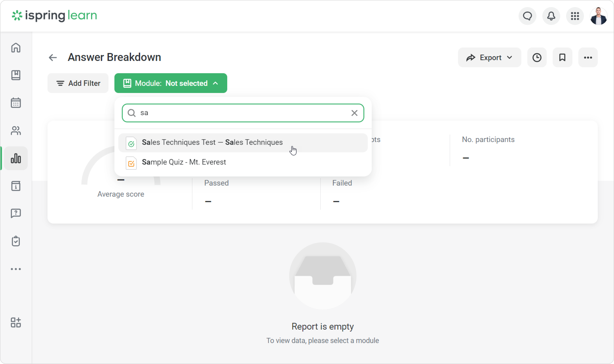
Task: Open the schedule clock button
Action: click(x=537, y=57)
